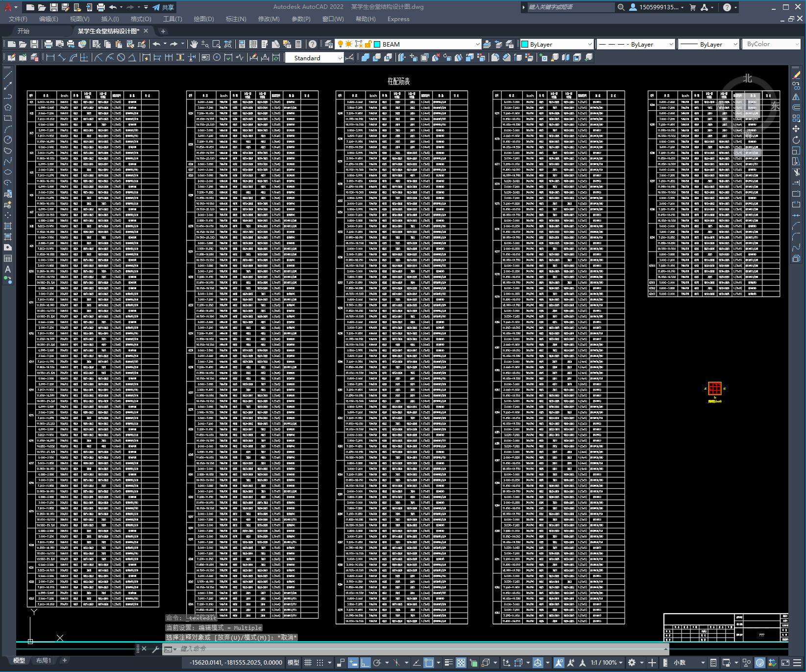Screen dimensions: 806x672
Task: Open the 编辑(E) menu
Action: click(49, 19)
